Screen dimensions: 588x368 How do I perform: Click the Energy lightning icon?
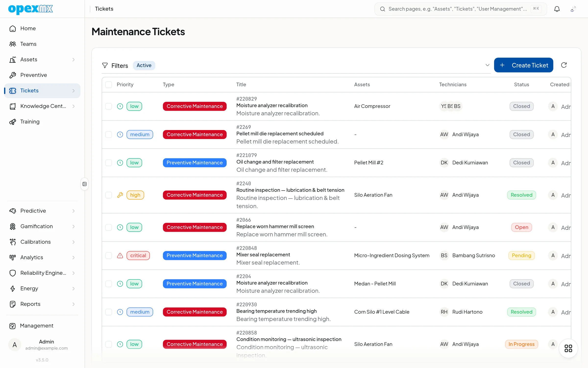click(x=13, y=289)
